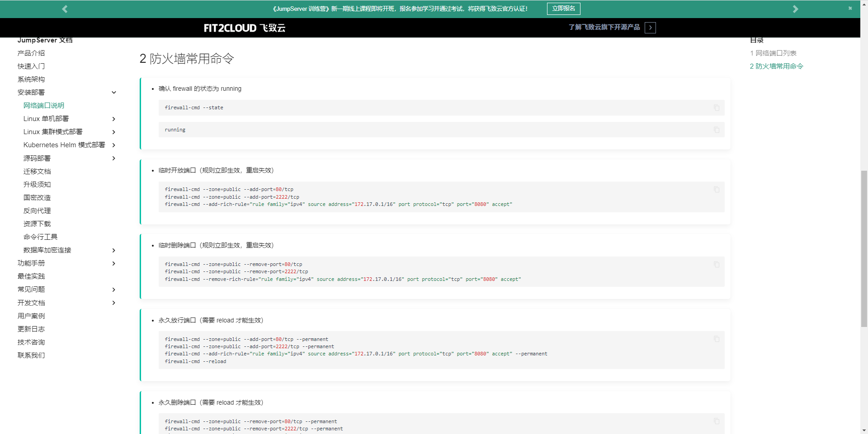Copy the 永久放行端口 code block
This screenshot has height=434, width=868.
(x=717, y=339)
